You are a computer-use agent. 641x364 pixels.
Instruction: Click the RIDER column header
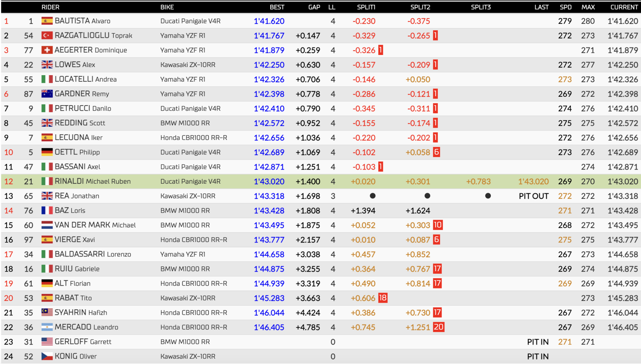[x=50, y=7]
